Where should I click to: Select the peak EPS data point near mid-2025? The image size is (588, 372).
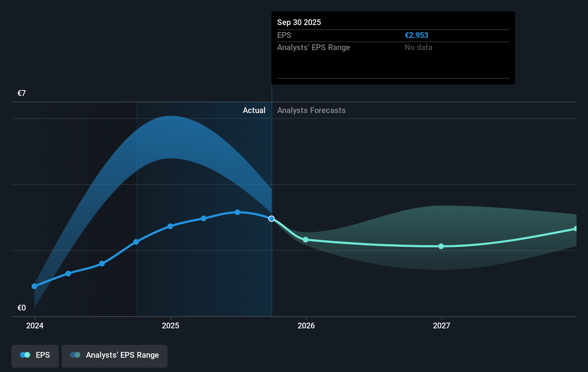[x=237, y=212]
